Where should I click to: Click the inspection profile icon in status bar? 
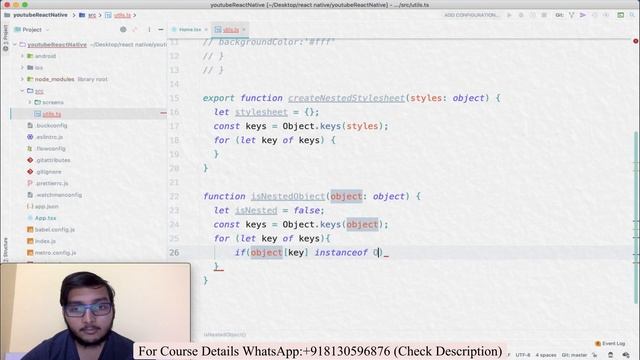pyautogui.click(x=611, y=355)
